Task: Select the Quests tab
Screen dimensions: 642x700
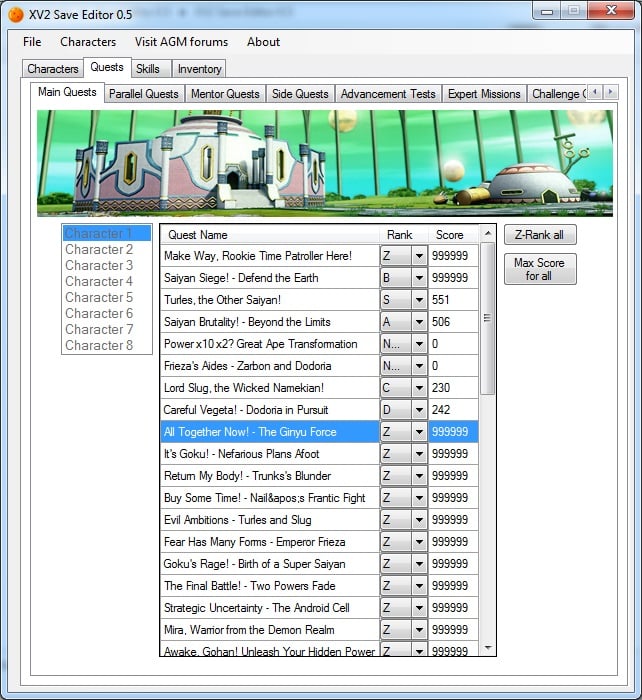Action: [107, 67]
